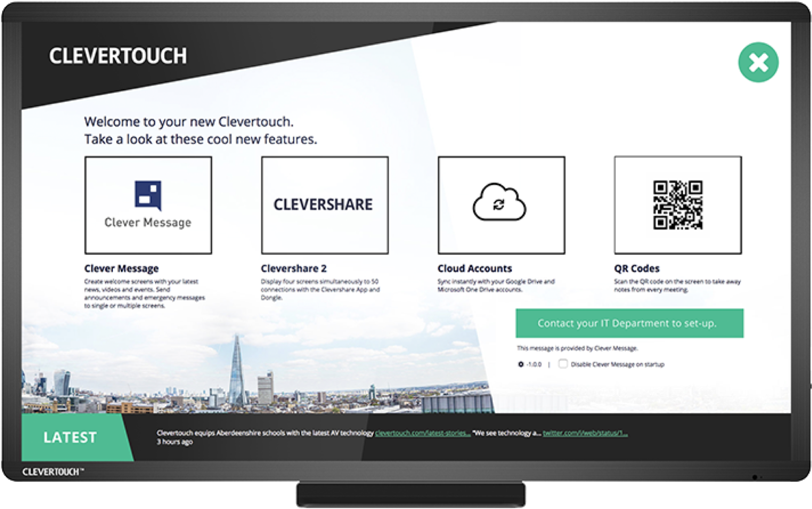Screen dimensions: 812x509
Task: Click the cloud sync icon tile
Action: [x=501, y=205]
